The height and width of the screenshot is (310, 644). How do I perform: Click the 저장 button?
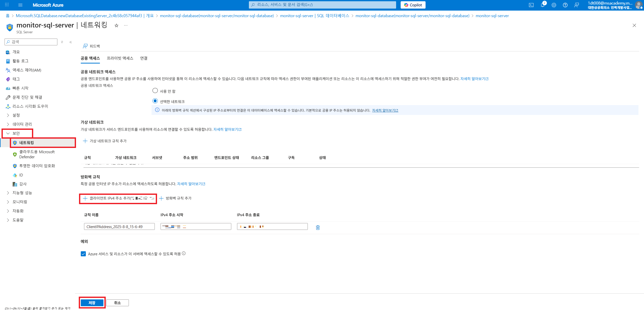point(92,303)
